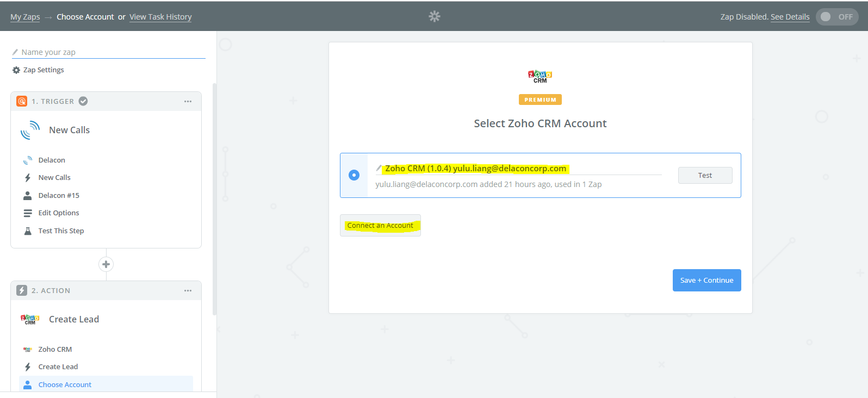868x398 pixels.
Task: Toggle the zap ON/OFF switch
Action: (x=837, y=17)
